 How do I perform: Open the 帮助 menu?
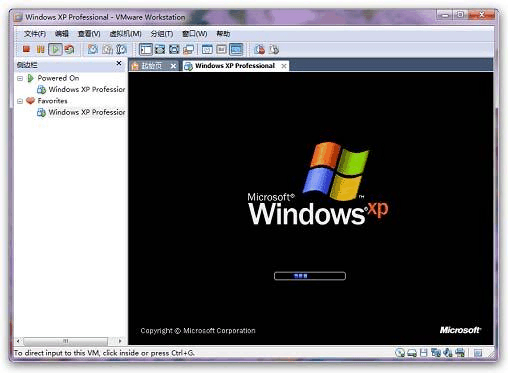(223, 34)
